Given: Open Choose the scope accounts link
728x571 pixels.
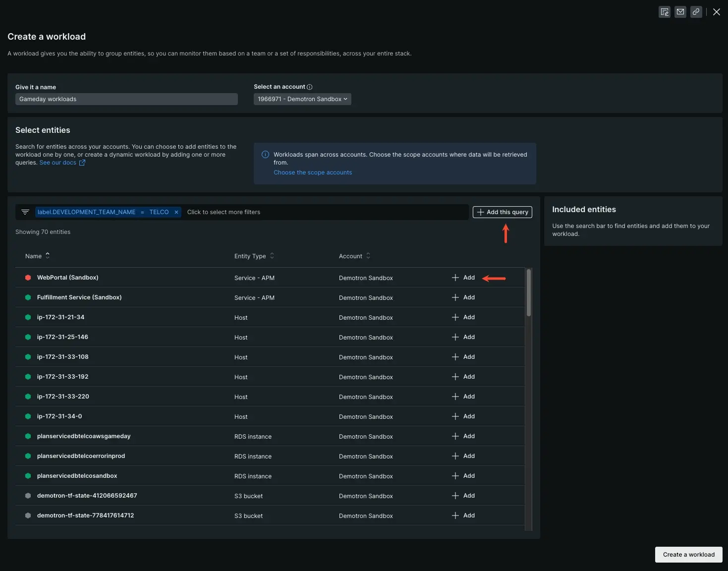Looking at the screenshot, I should [313, 172].
